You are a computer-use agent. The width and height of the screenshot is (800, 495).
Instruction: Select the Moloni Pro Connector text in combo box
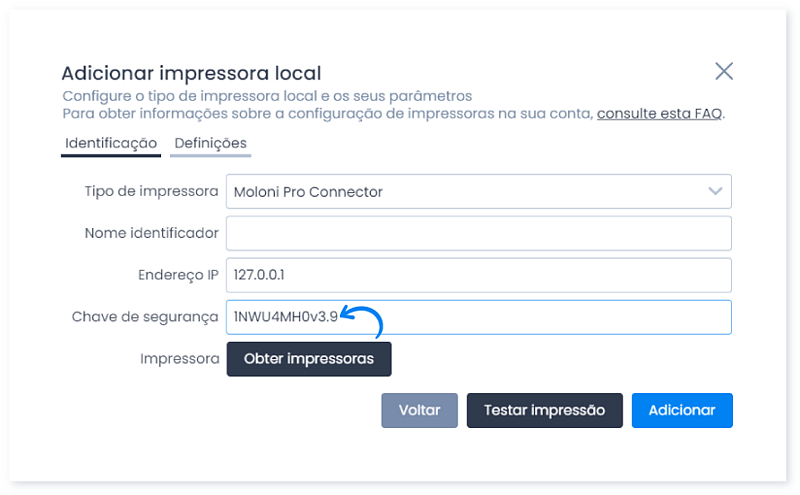(x=308, y=192)
